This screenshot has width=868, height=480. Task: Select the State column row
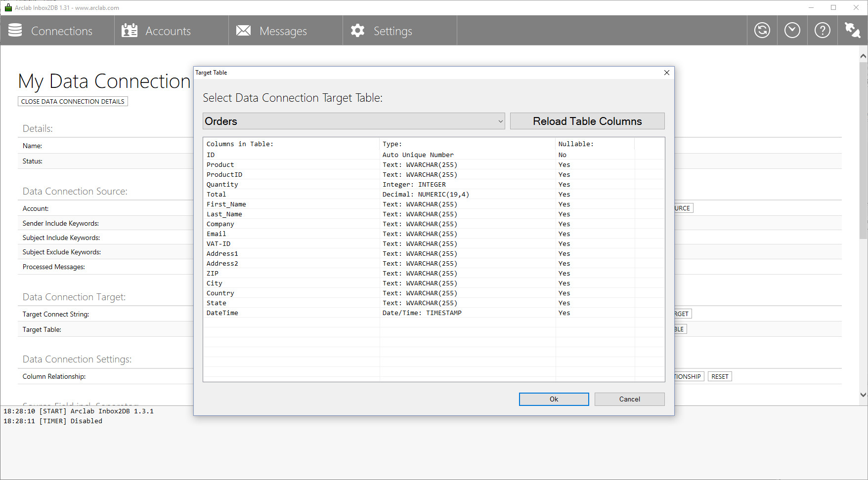pos(434,303)
